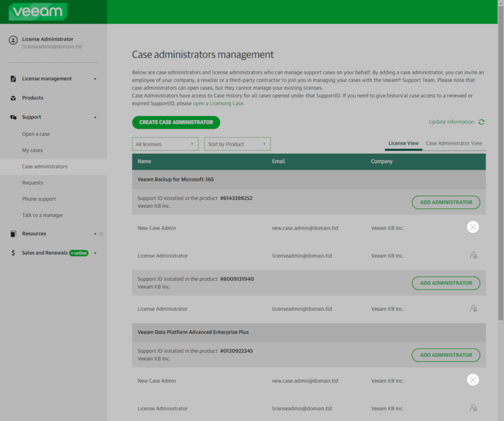Click Support ID #8009131940 text

237,279
